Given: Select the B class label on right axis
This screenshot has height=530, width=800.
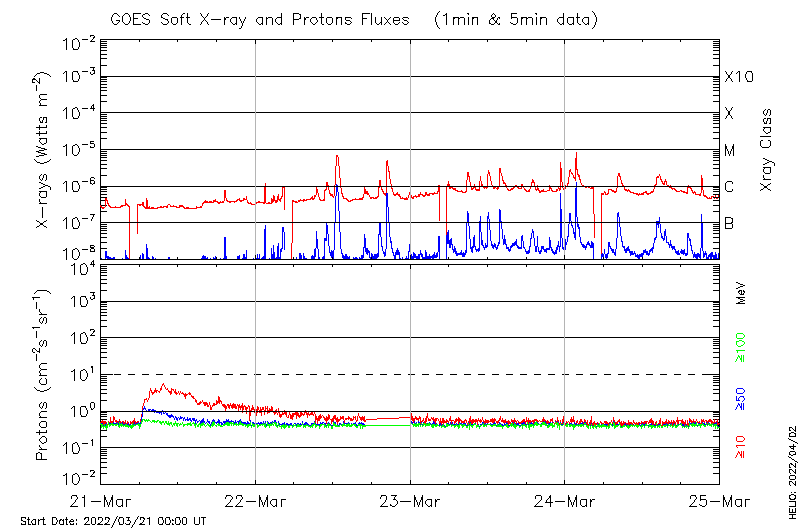Looking at the screenshot, I should click(x=729, y=223).
